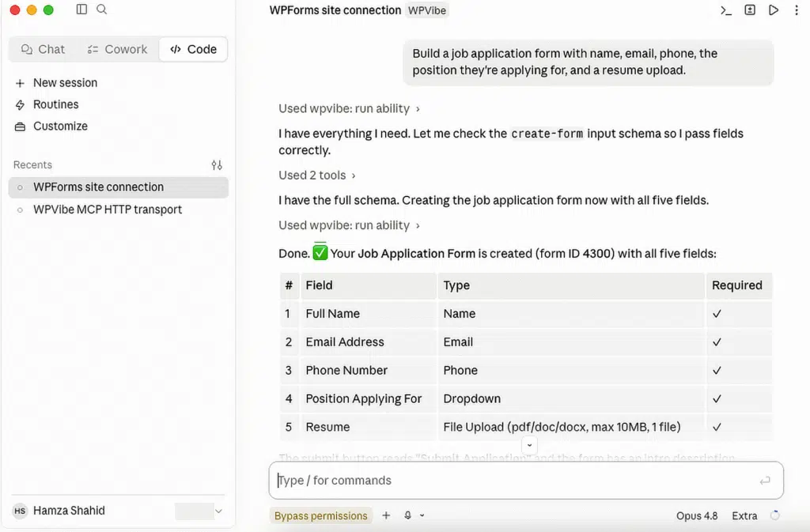Open the Opus 4.8 model selector
Screen dimensions: 810x532
[x=697, y=515]
